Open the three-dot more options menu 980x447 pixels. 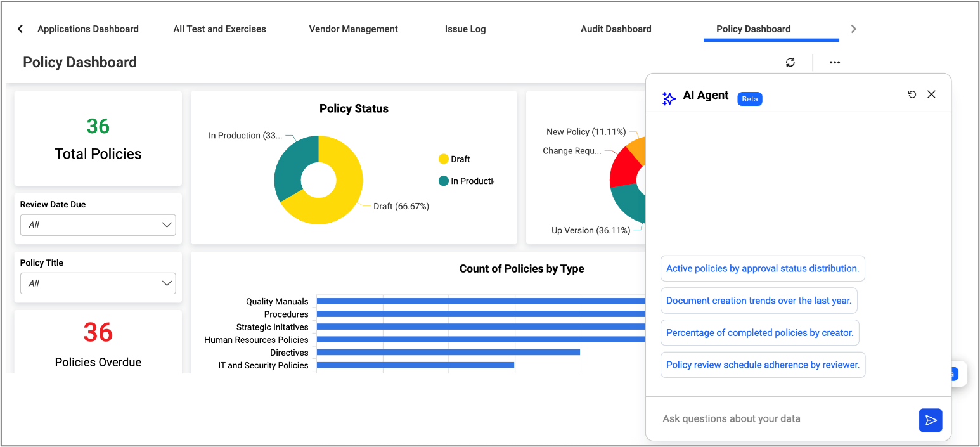point(834,62)
